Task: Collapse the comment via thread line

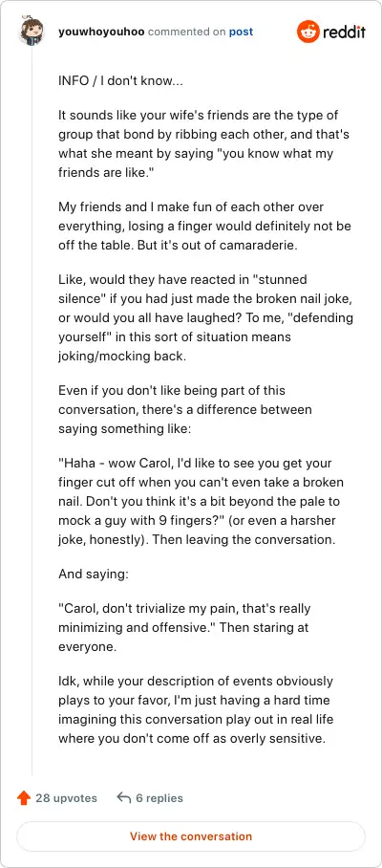Action: coord(32,412)
